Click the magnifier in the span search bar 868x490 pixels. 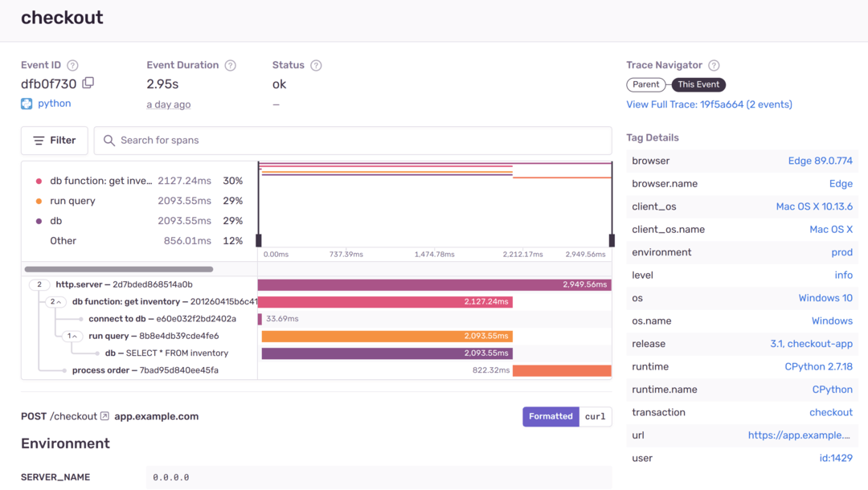pos(109,141)
